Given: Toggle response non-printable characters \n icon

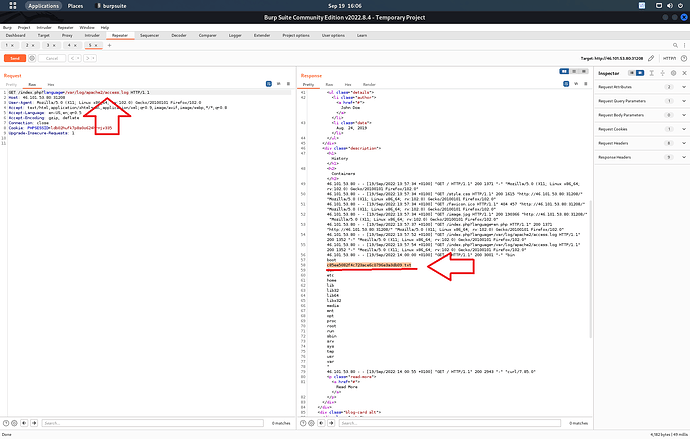Looking at the screenshot, I should click(576, 84).
